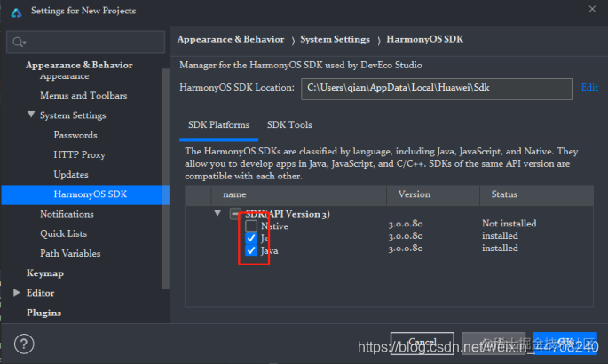Click the Not installed status cell
The width and height of the screenshot is (608, 364).
pos(509,224)
